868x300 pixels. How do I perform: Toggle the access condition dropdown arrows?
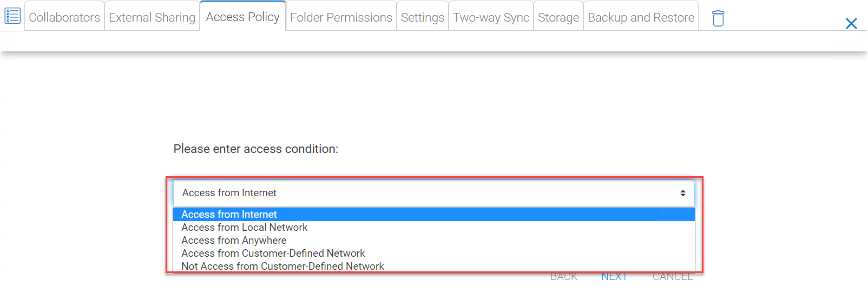tap(683, 193)
